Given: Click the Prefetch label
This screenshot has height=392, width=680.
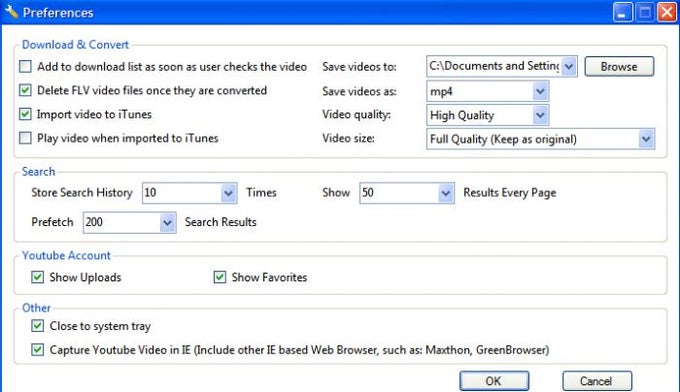Looking at the screenshot, I should click(52, 222).
